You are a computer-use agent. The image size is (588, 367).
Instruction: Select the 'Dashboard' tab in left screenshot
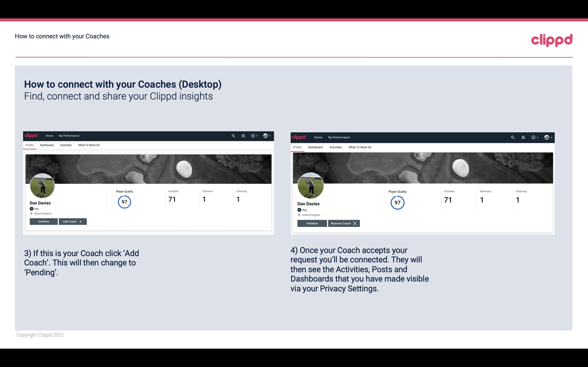[x=47, y=145]
